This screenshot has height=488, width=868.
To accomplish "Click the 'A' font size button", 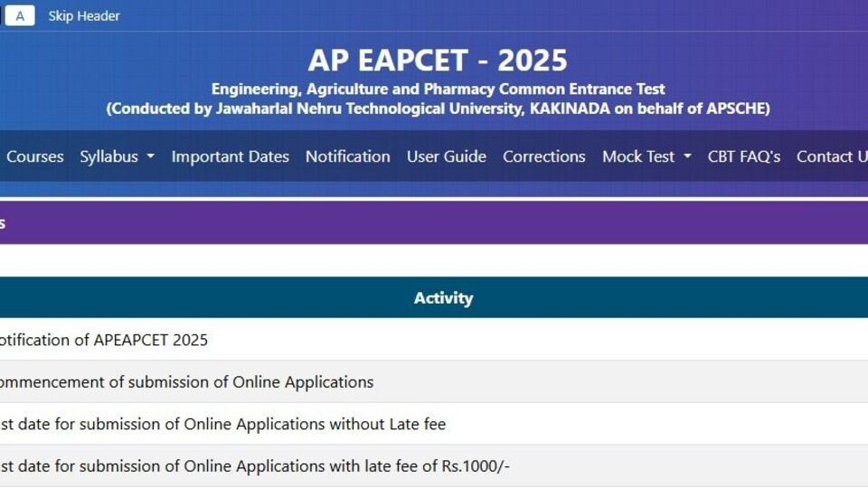I will coord(20,15).
